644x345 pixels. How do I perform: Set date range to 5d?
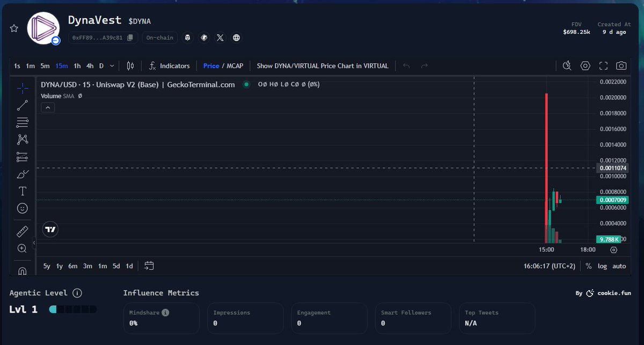pos(116,266)
